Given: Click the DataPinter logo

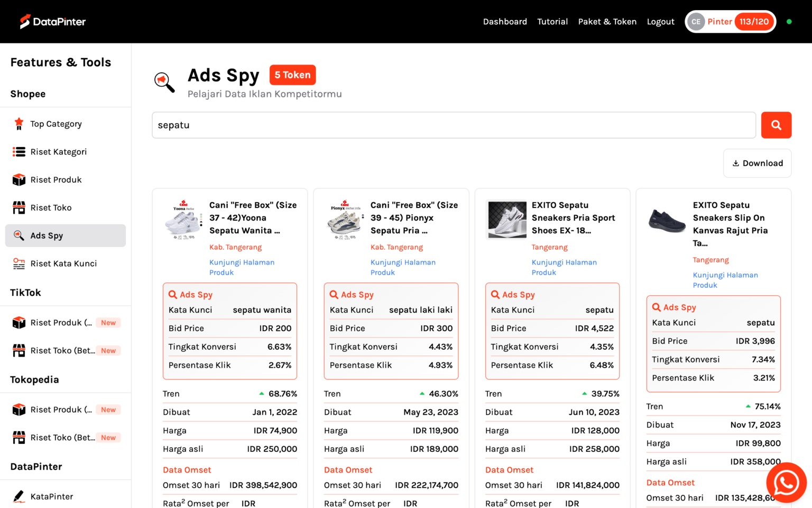Looking at the screenshot, I should tap(52, 21).
